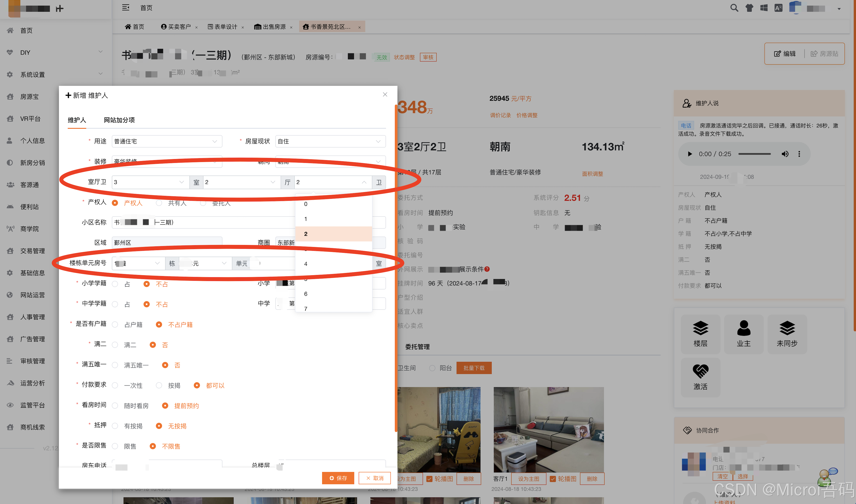
Task: Collapse the 卫 count dropdown
Action: point(333,182)
